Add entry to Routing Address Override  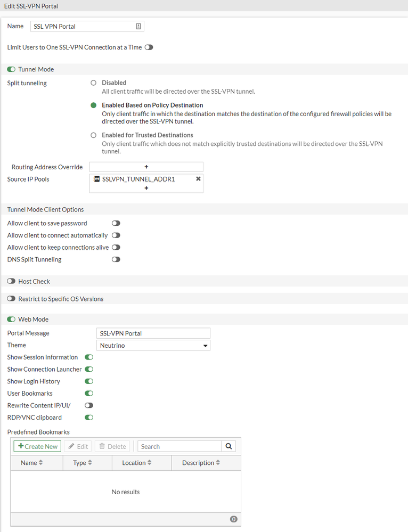(146, 167)
